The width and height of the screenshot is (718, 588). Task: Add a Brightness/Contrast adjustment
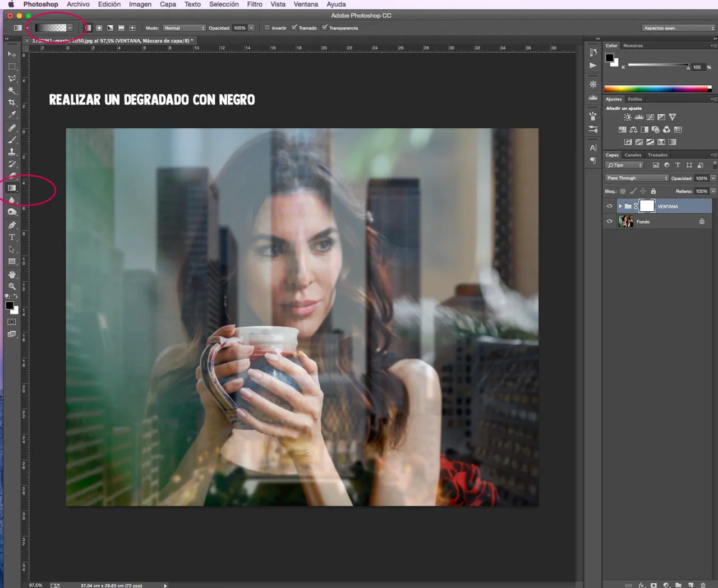point(628,117)
